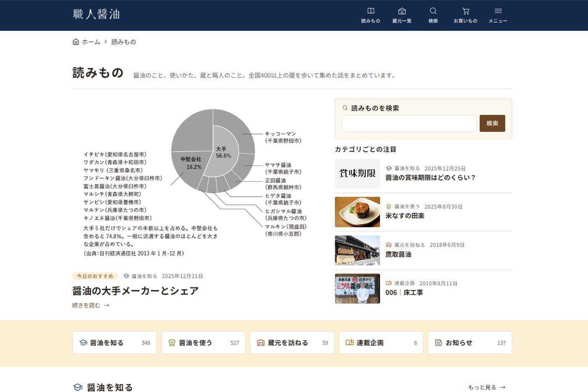The height and width of the screenshot is (392, 588).
Task: Click graduation cap icon in 醤油を知る section heading
Action: 78,387
